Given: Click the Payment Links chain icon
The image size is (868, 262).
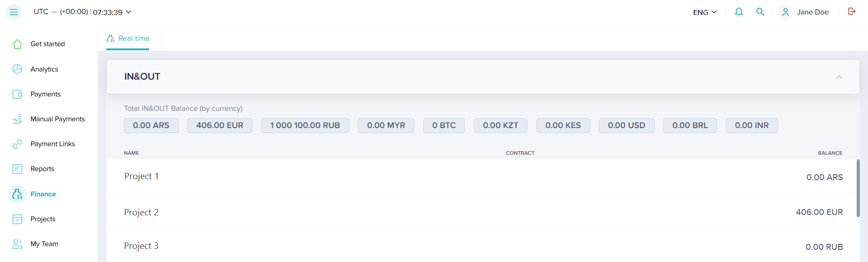Looking at the screenshot, I should 17,144.
